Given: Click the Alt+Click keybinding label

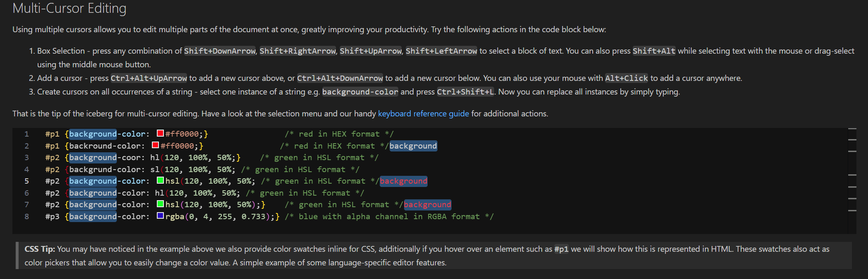Looking at the screenshot, I should (627, 78).
